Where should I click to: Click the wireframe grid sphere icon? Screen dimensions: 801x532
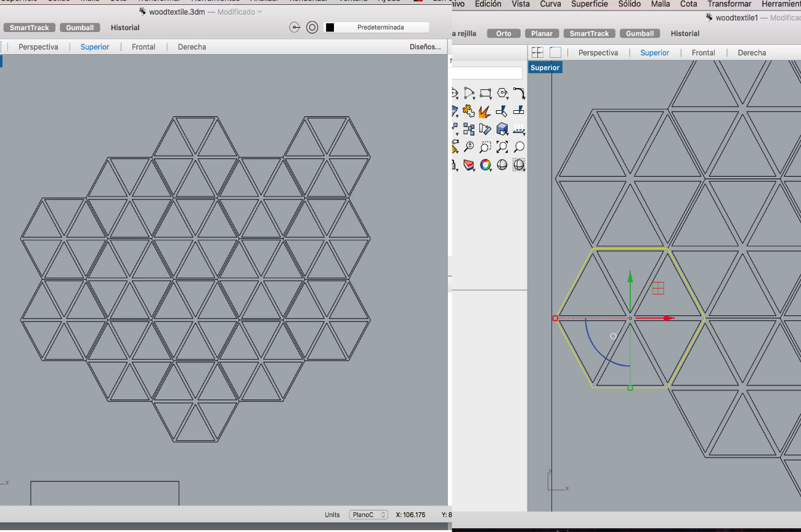pyautogui.click(x=519, y=165)
